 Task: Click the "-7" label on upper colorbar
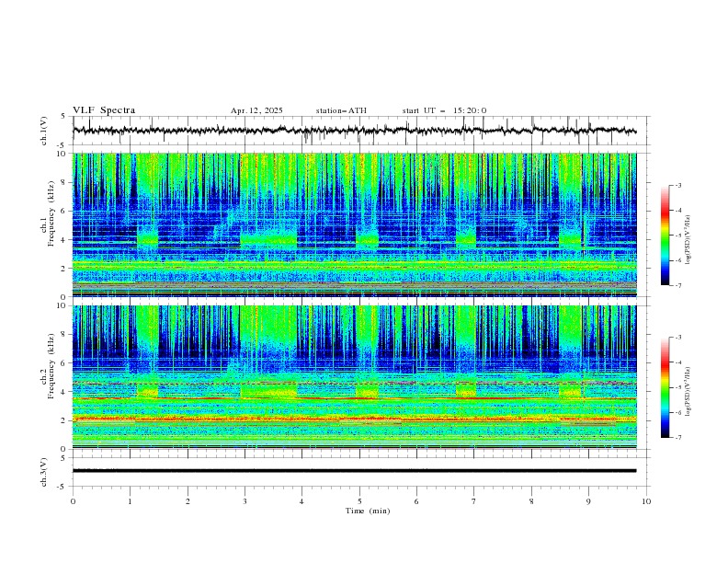pyautogui.click(x=678, y=286)
